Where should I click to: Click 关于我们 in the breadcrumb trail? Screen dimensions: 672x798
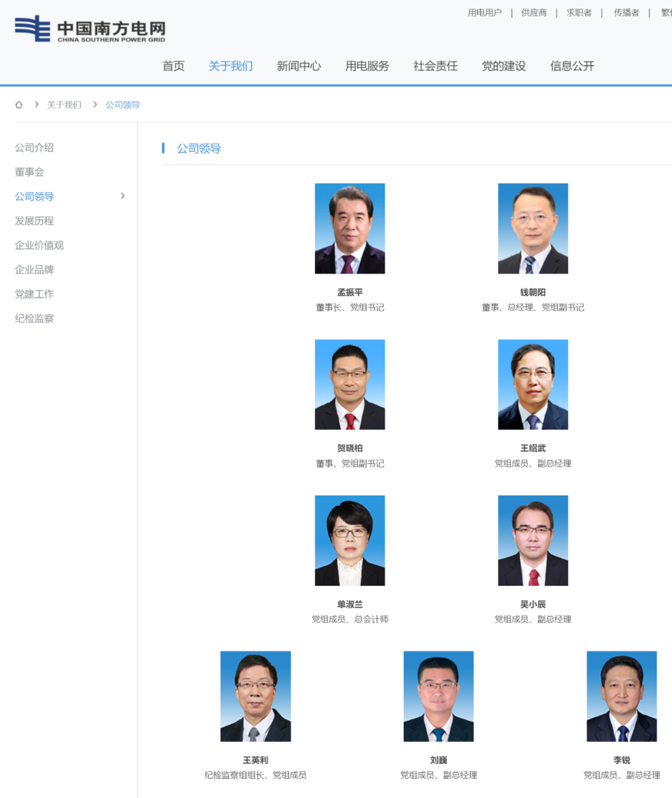pyautogui.click(x=63, y=105)
